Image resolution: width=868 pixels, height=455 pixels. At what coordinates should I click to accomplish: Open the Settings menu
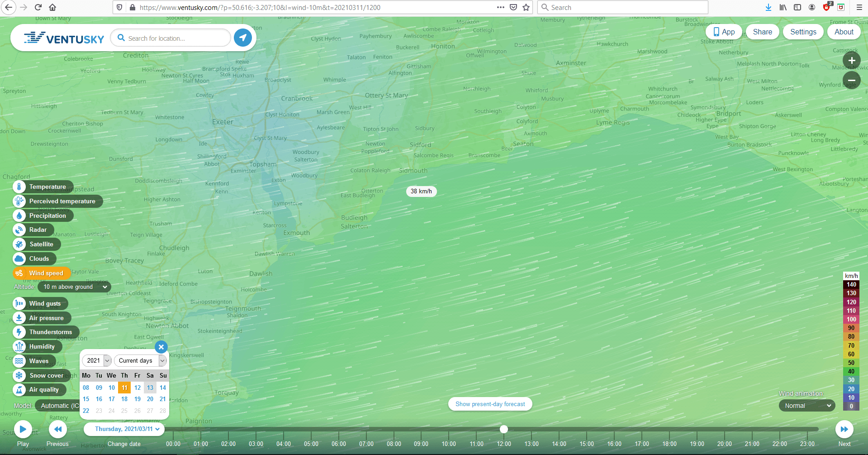click(803, 32)
